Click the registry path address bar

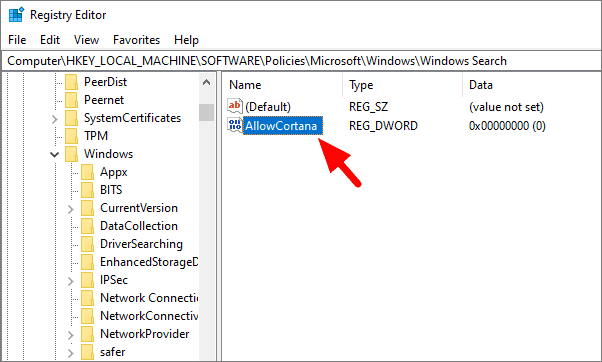point(301,61)
